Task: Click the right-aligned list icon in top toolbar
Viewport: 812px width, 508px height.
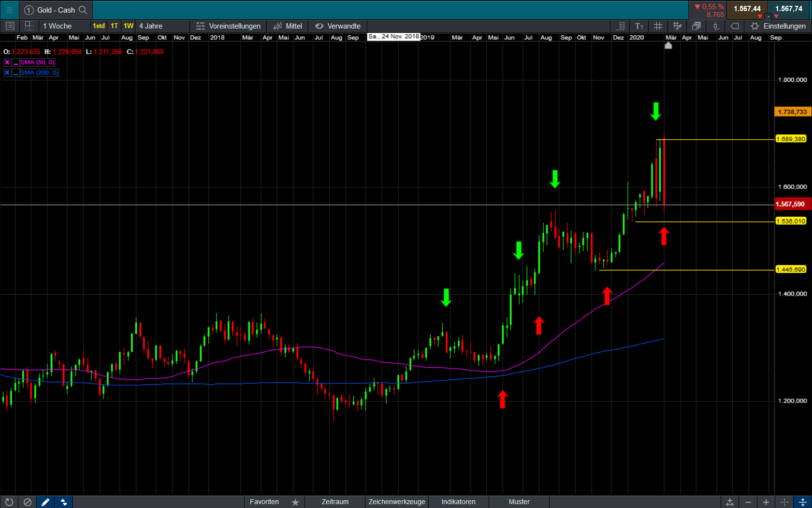Action: (x=621, y=26)
